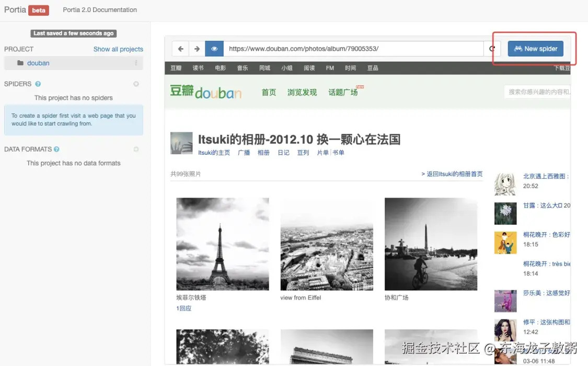Open the 埃菲尔铁塔 Eiffel Tower photo
This screenshot has width=588, height=366.
click(222, 244)
